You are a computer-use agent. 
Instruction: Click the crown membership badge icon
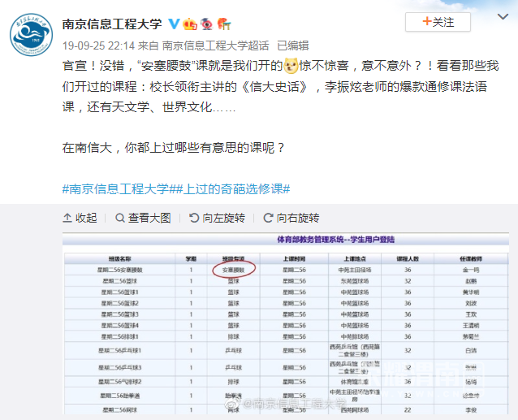pos(190,23)
